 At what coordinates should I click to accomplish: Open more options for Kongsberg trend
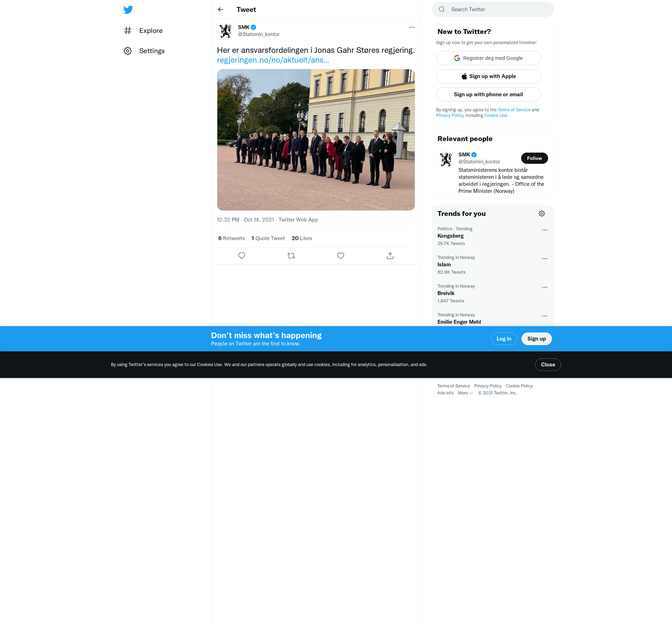click(545, 230)
